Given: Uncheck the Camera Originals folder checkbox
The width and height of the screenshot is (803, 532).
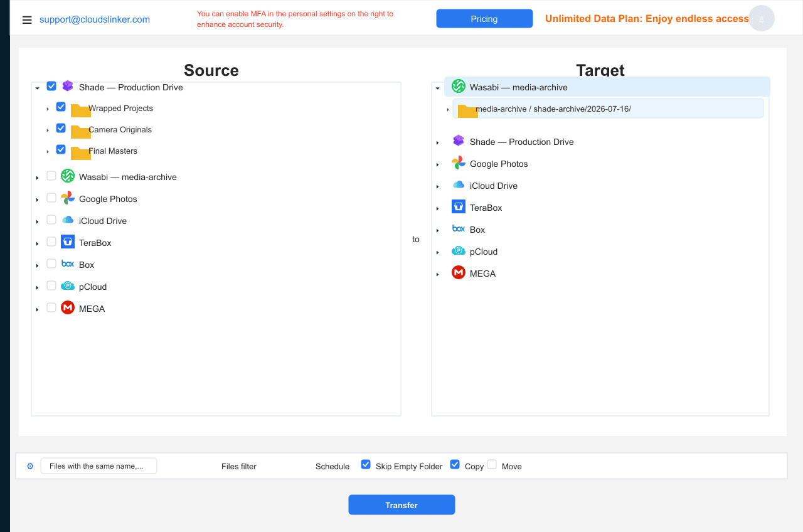Looking at the screenshot, I should [x=61, y=128].
